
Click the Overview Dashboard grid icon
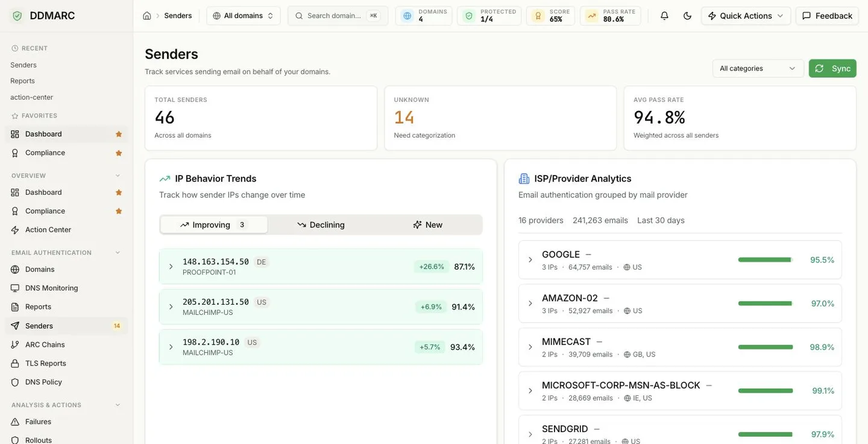point(15,192)
